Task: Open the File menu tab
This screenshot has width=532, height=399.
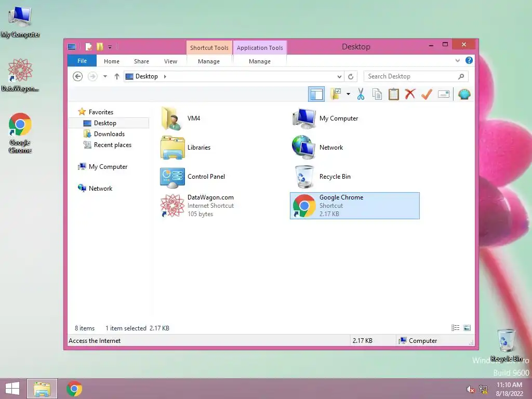Action: (x=82, y=61)
